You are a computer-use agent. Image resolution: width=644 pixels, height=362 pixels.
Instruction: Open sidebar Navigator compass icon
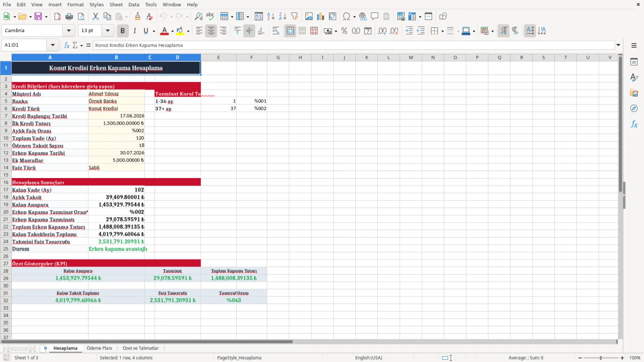coord(634,108)
